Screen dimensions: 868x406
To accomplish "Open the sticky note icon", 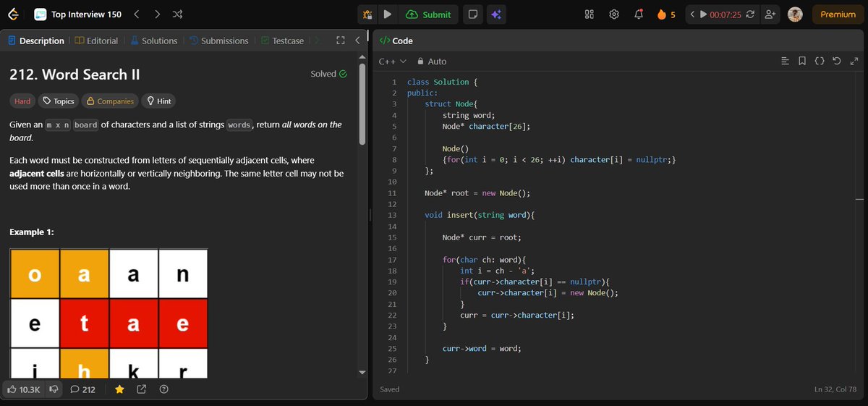I will (x=472, y=14).
